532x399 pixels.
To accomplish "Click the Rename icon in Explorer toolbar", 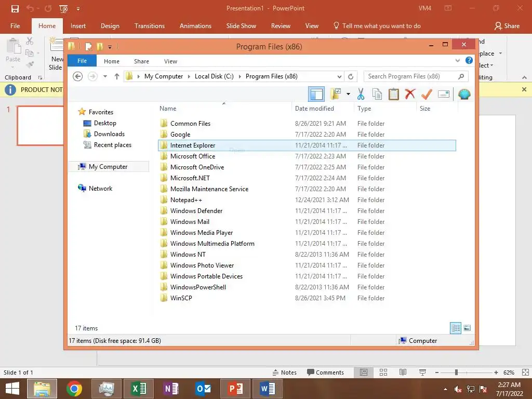I will click(444, 94).
